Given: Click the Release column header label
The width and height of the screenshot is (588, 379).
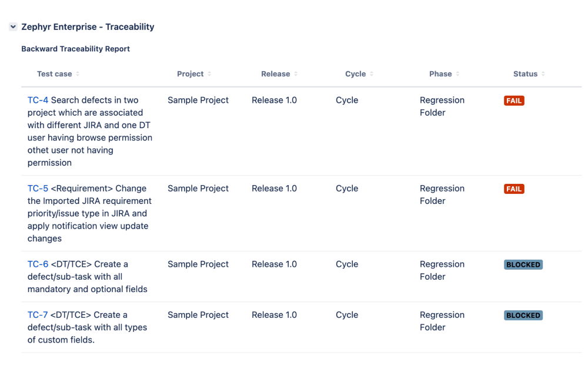Looking at the screenshot, I should [275, 74].
